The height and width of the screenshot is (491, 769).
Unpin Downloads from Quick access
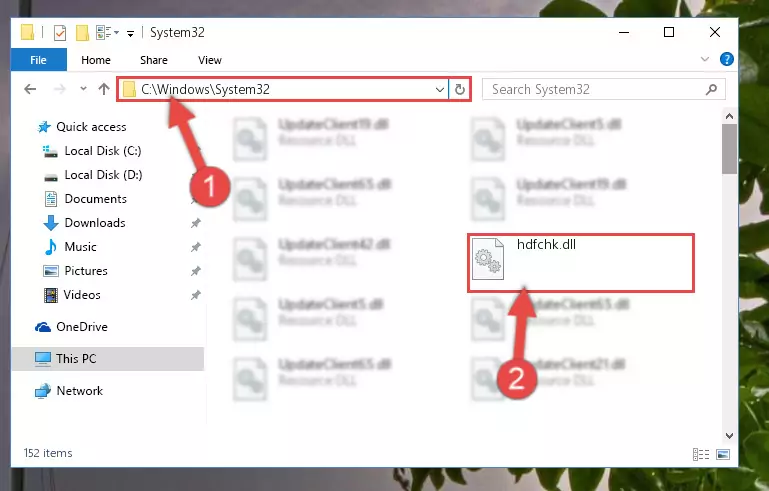click(x=196, y=223)
